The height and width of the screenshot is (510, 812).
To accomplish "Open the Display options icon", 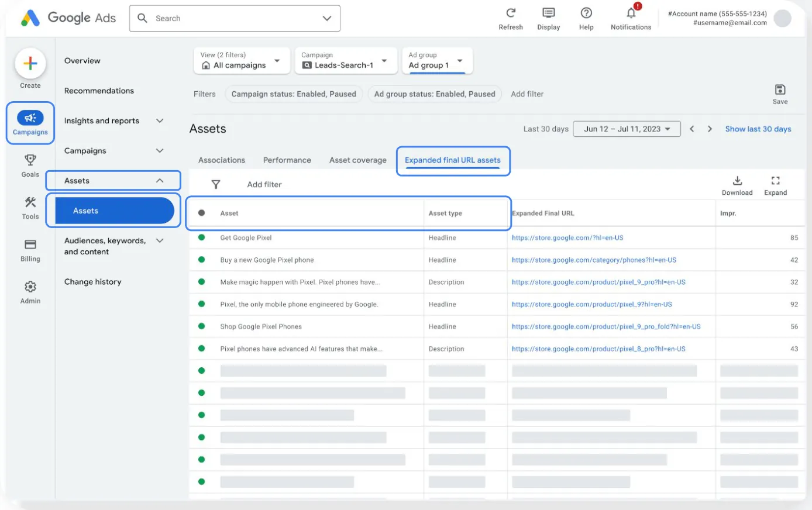I will pyautogui.click(x=548, y=13).
